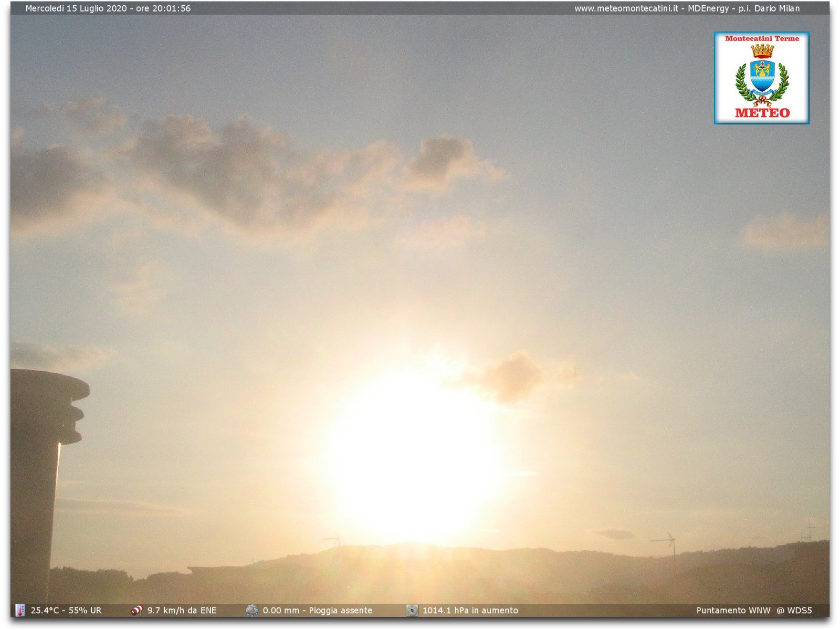Click the rain cloud icon
Viewport: 840px width, 630px height.
tap(252, 610)
